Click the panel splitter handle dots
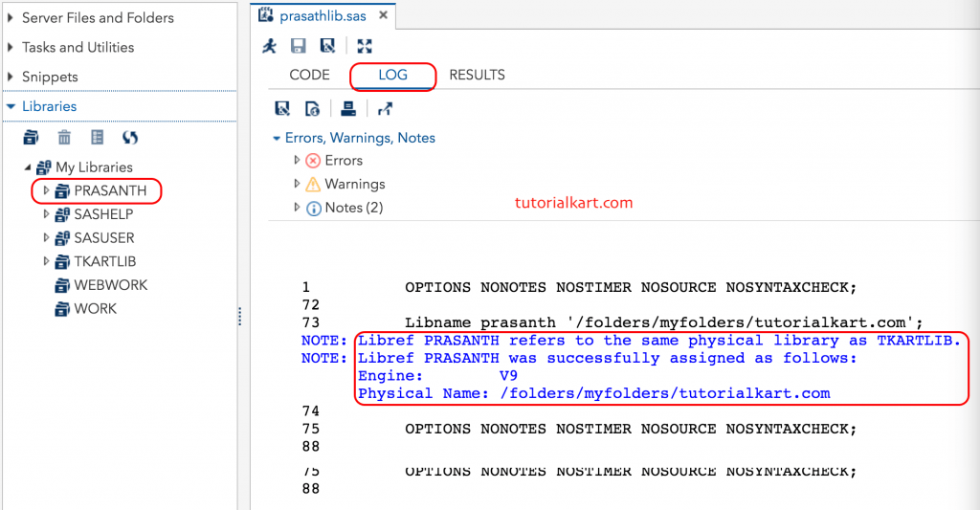Screen dimensions: 980x510 (239, 317)
